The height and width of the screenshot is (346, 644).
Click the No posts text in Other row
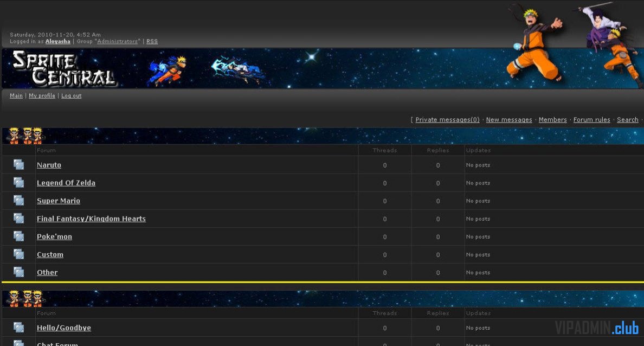click(x=478, y=272)
